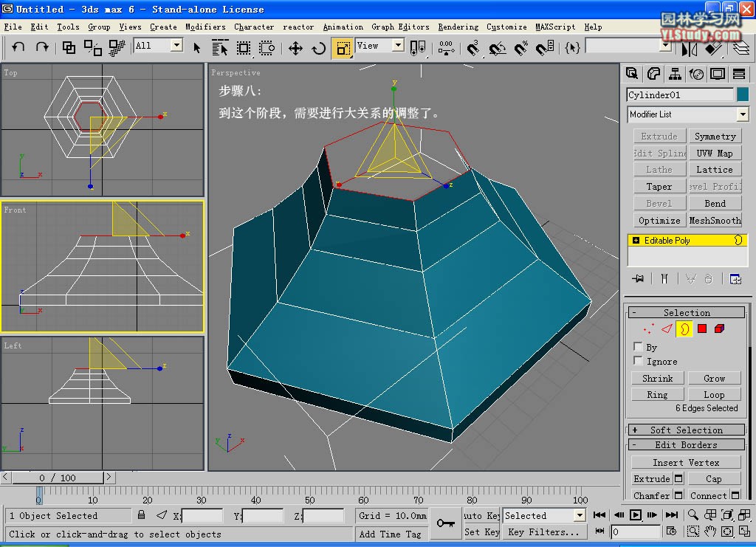Apply the MeshSmooth modifier button
Viewport: 756px width, 547px height.
715,220
